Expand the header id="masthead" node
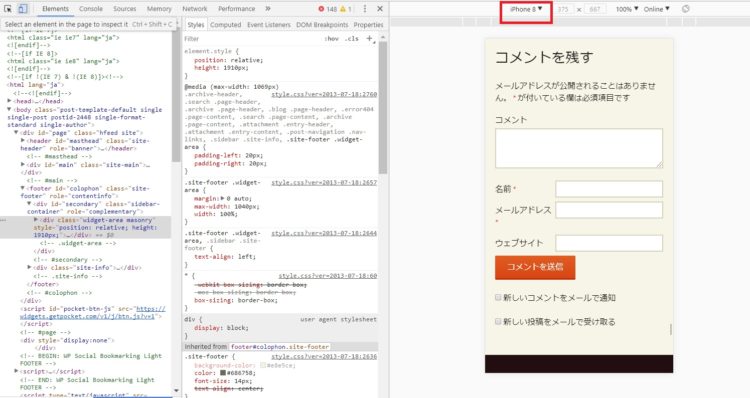This screenshot has width=750, height=398. click(22, 141)
